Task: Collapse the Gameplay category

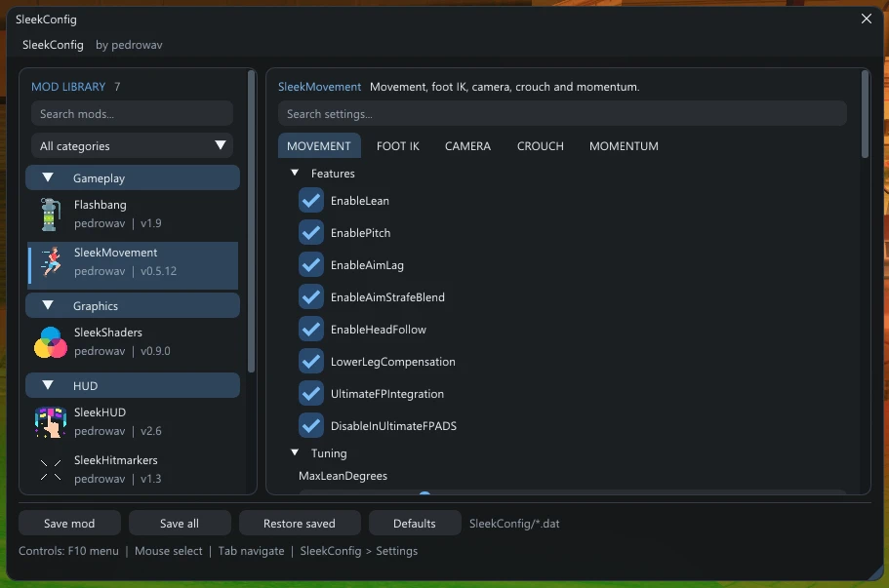Action: 132,177
